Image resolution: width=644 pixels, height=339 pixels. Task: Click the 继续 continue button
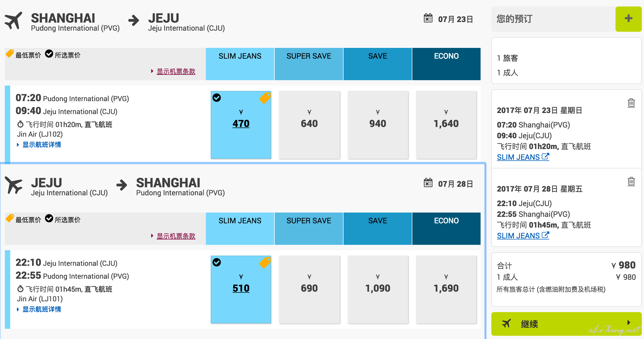pyautogui.click(x=566, y=324)
